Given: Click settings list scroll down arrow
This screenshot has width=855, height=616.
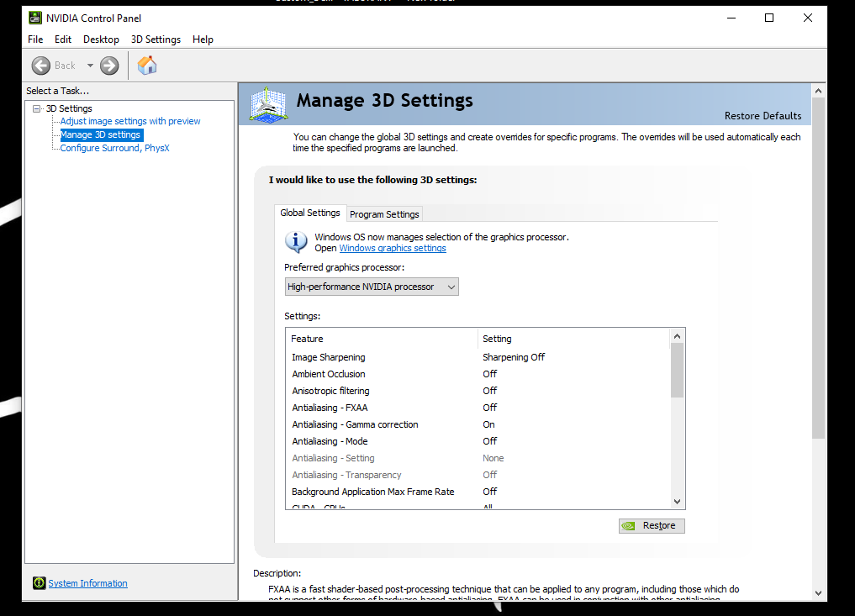Looking at the screenshot, I should point(678,502).
